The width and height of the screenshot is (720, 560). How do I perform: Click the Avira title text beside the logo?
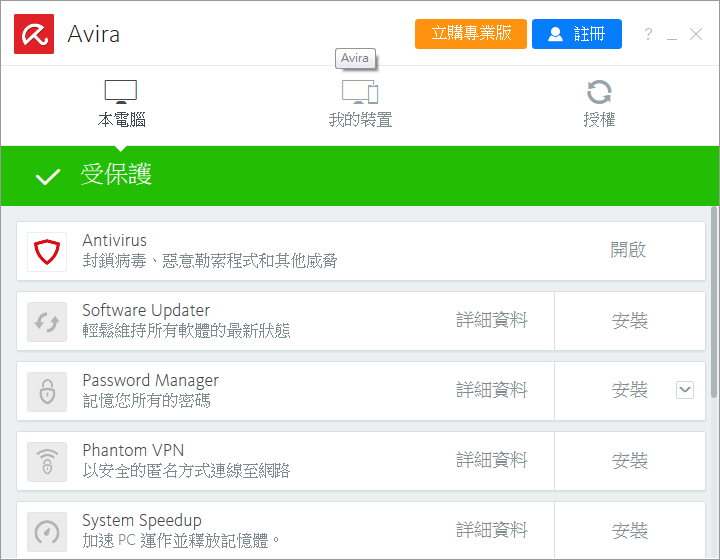94,34
